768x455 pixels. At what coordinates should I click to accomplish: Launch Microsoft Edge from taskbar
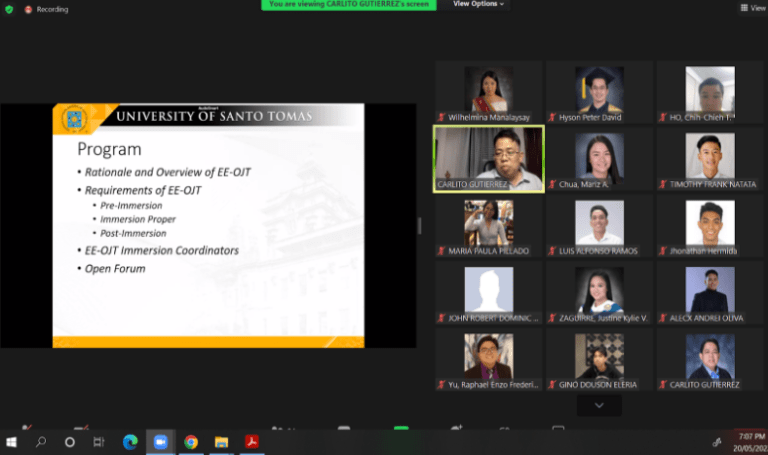tap(130, 442)
